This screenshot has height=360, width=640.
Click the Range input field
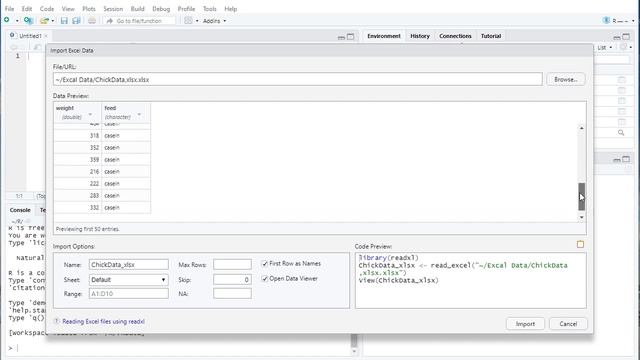point(129,293)
